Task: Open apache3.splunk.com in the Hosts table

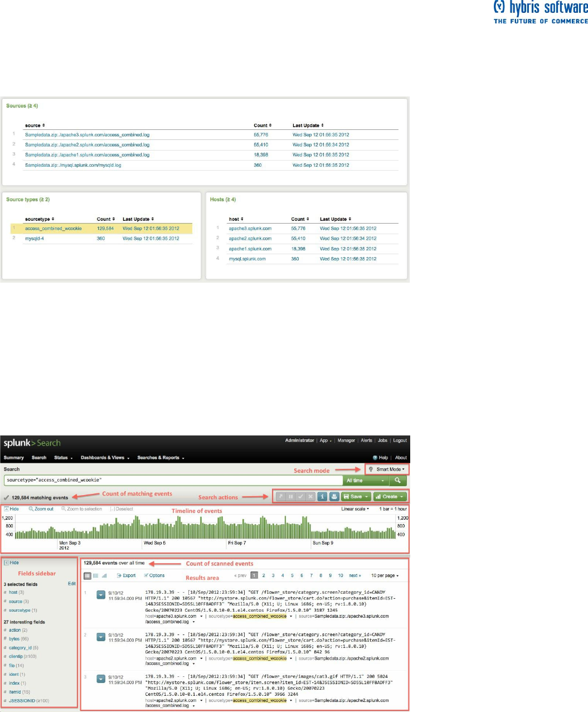Action: [x=250, y=229]
